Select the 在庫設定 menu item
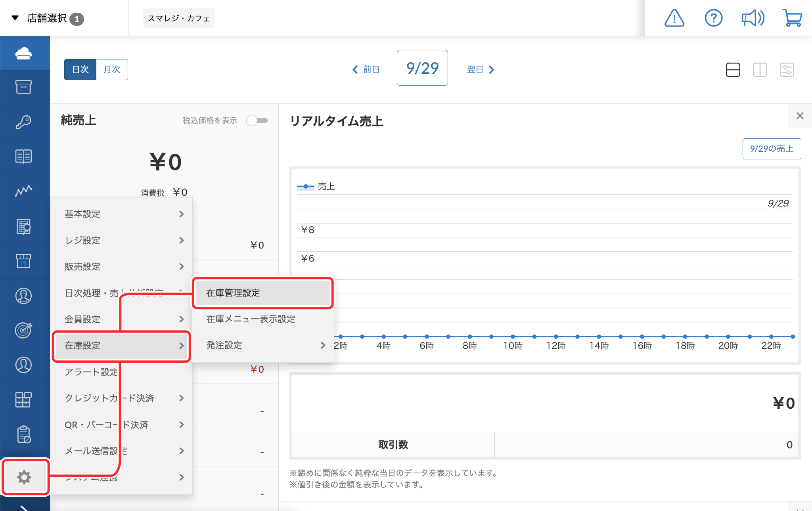The image size is (812, 511). point(122,346)
